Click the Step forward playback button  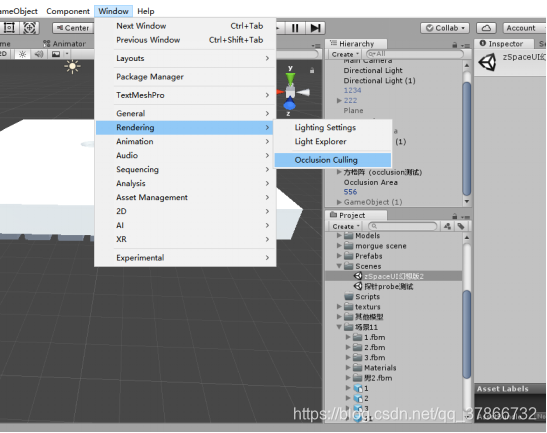pos(315,28)
